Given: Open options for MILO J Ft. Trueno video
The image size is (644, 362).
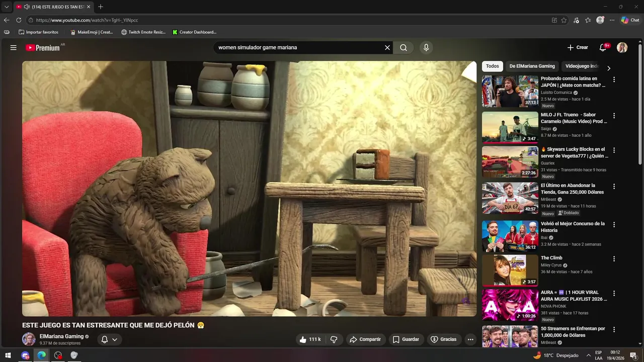Looking at the screenshot, I should coord(614,116).
